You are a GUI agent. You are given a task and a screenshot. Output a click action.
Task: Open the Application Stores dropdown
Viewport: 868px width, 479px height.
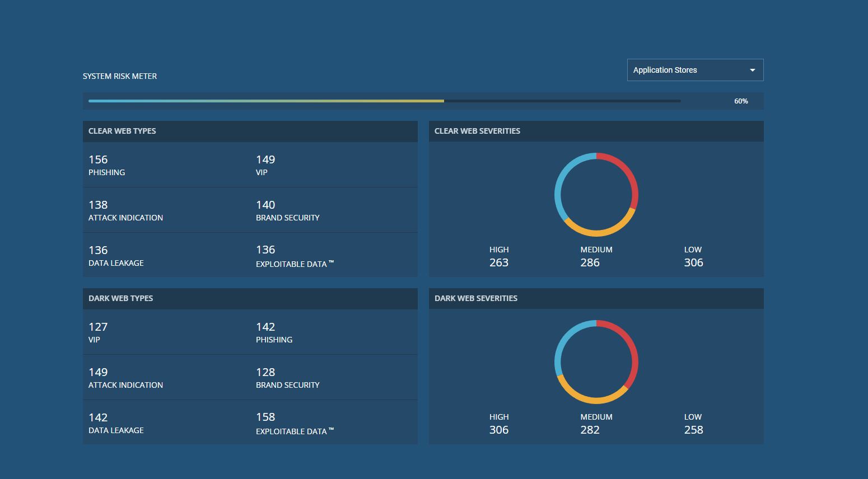(x=694, y=70)
